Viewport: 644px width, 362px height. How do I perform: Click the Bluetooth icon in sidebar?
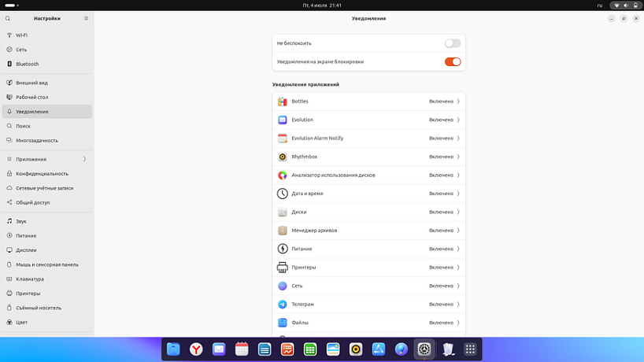[x=9, y=64]
